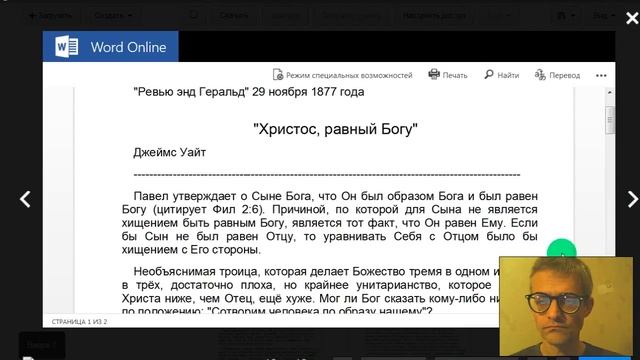This screenshot has height=360, width=640.
Task: Click the СТРАНИЦА 1 ИЗ 2 page indicator
Action: (x=79, y=322)
